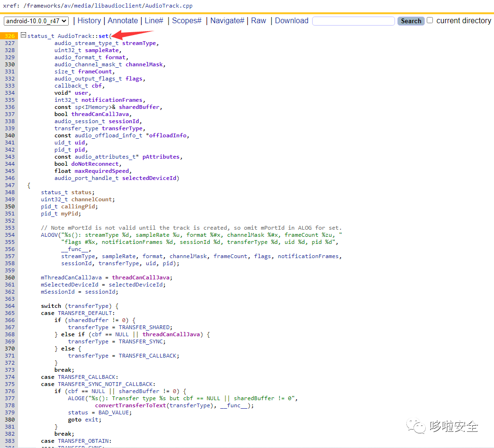Viewport: 494px width, 448px height.
Task: Click TRANSFER_SYNC on line 369
Action: [141, 341]
